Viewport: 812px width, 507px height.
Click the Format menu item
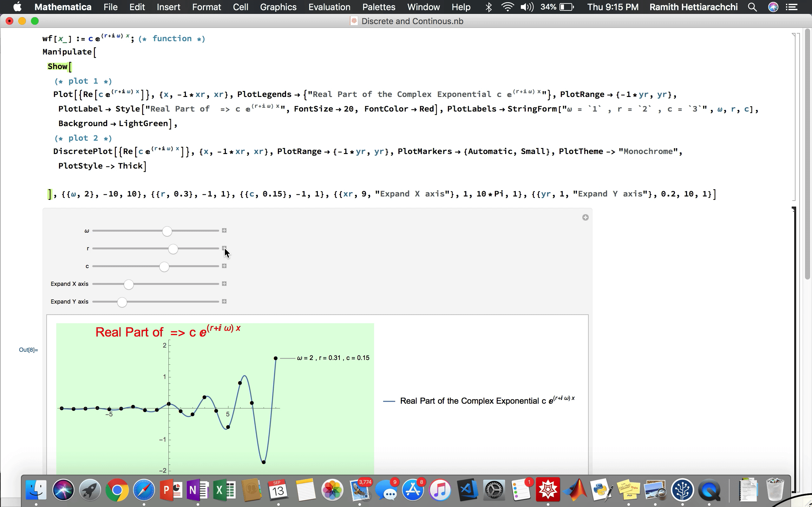coord(206,7)
